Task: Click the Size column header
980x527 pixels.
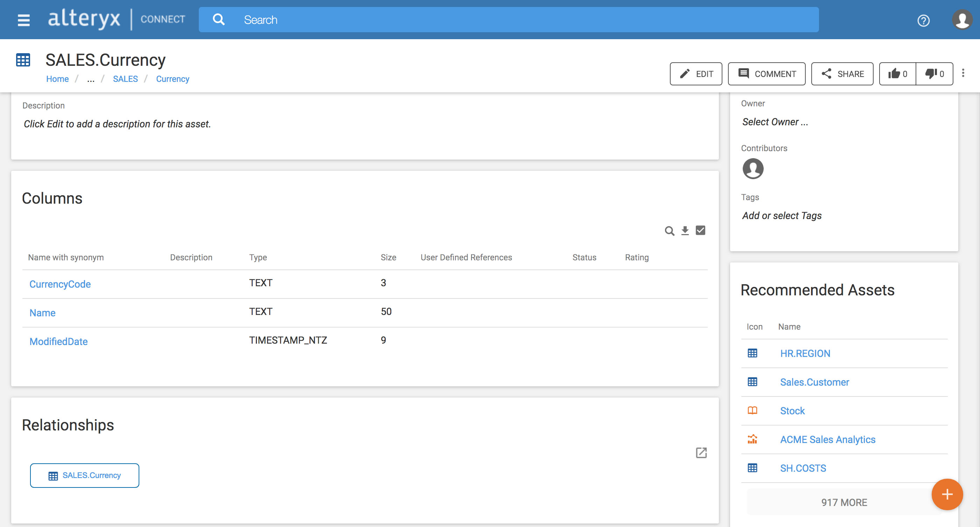Action: pos(388,258)
